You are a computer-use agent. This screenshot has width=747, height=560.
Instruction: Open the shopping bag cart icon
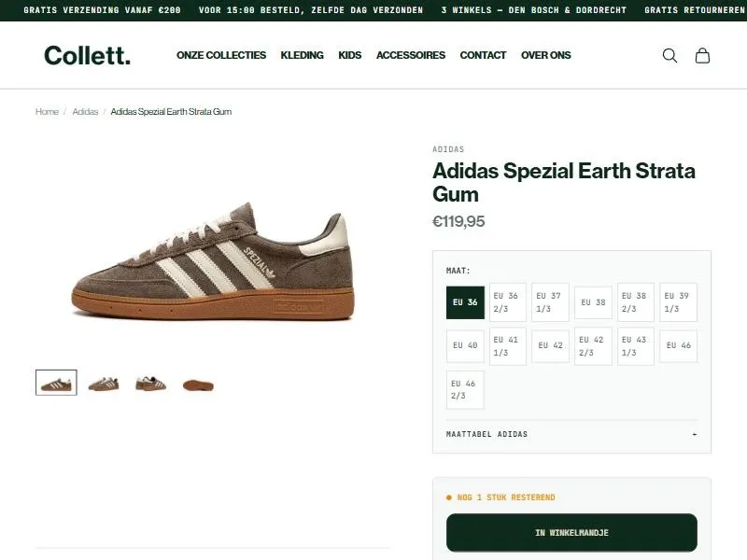[702, 55]
